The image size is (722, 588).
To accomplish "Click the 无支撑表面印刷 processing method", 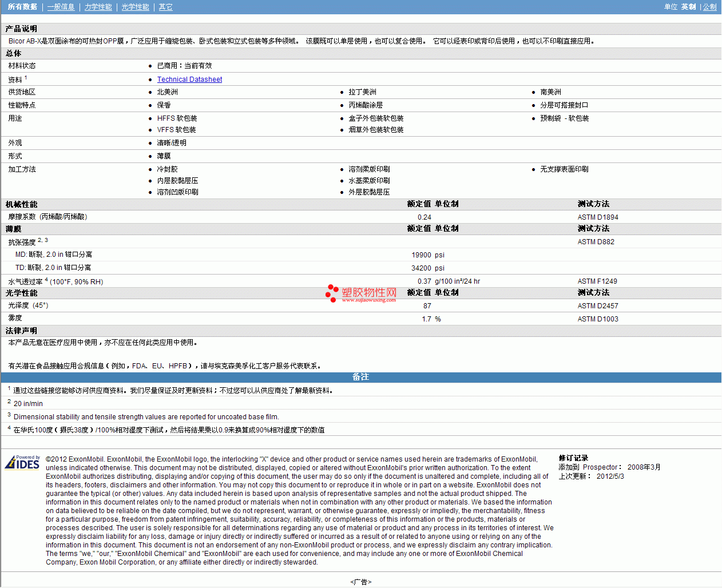I will coord(565,169).
